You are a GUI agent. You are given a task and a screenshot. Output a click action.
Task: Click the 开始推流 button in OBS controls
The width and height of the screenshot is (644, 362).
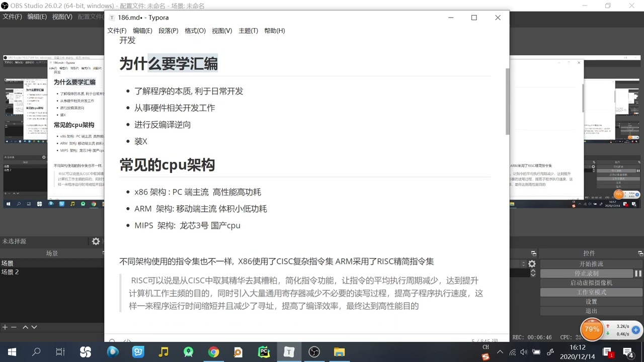(x=591, y=264)
